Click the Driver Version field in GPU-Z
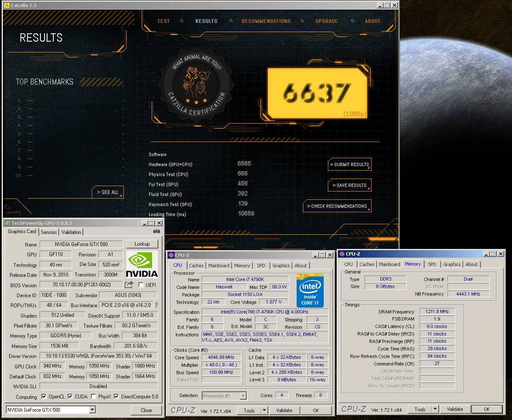 coord(99,356)
